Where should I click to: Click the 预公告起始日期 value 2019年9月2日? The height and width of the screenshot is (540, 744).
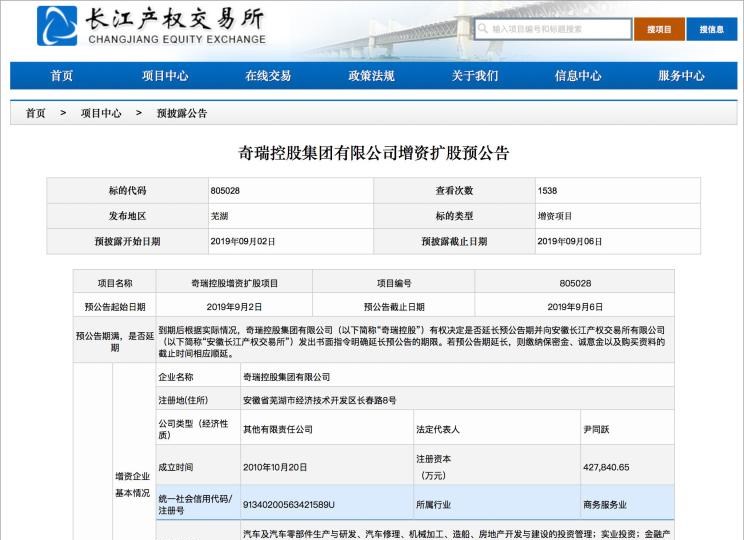(x=234, y=307)
